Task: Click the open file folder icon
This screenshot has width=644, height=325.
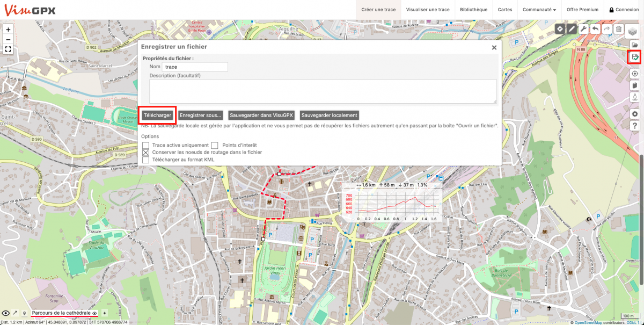Action: pyautogui.click(x=634, y=45)
